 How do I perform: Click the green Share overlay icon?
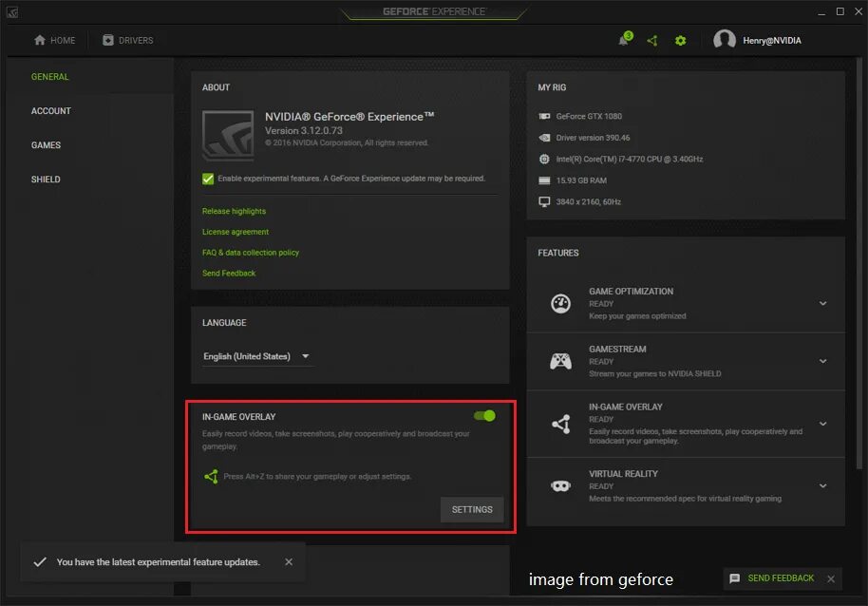pyautogui.click(x=651, y=40)
